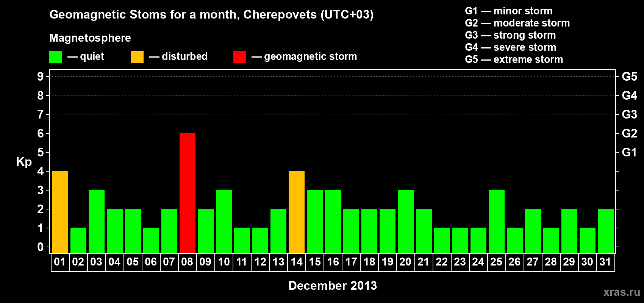
Task: Click the 'geomagnetic storm' legend label
Action: (x=310, y=56)
